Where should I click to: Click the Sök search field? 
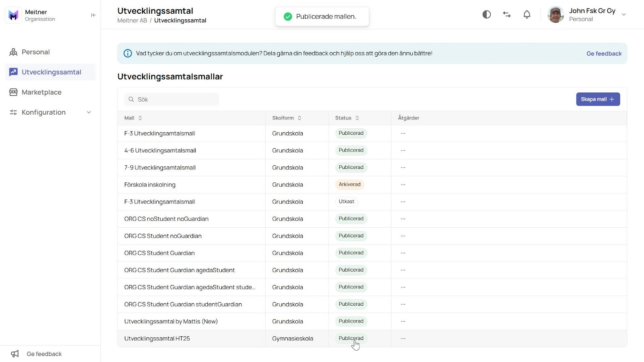pos(172,99)
